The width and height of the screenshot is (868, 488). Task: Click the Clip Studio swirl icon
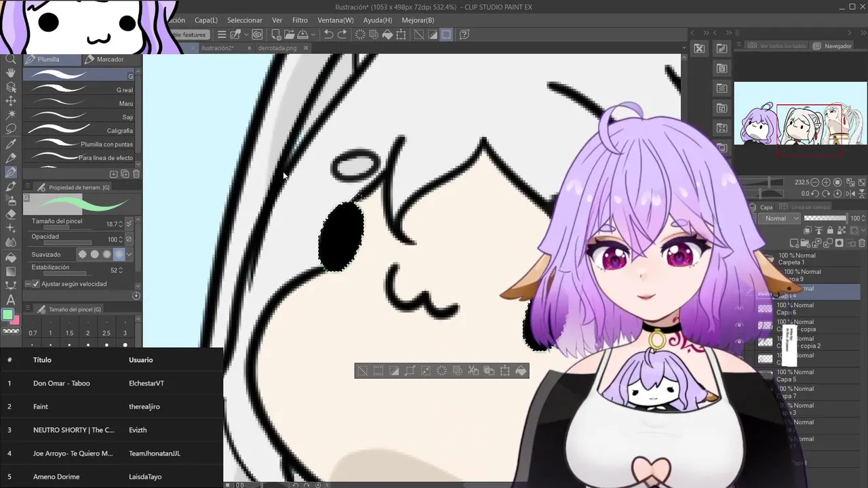257,35
